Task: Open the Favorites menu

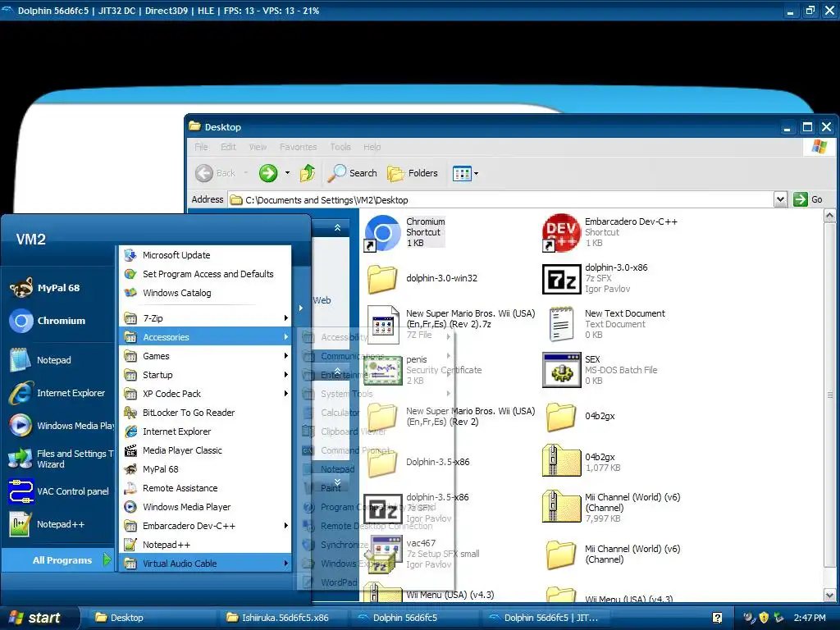Action: 298,147
